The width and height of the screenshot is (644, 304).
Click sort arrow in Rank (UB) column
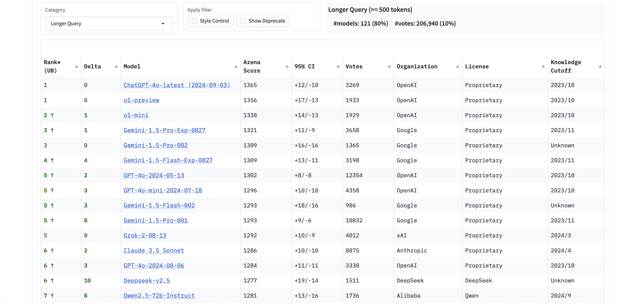click(76, 66)
